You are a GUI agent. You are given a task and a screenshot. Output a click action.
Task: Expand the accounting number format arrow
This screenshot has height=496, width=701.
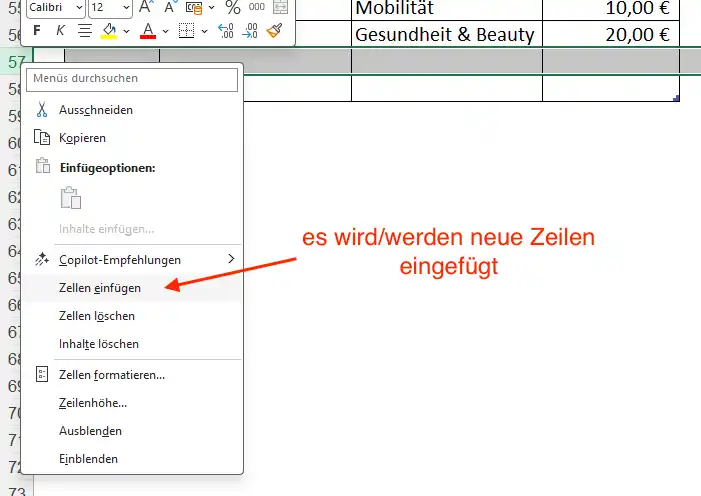coord(212,7)
